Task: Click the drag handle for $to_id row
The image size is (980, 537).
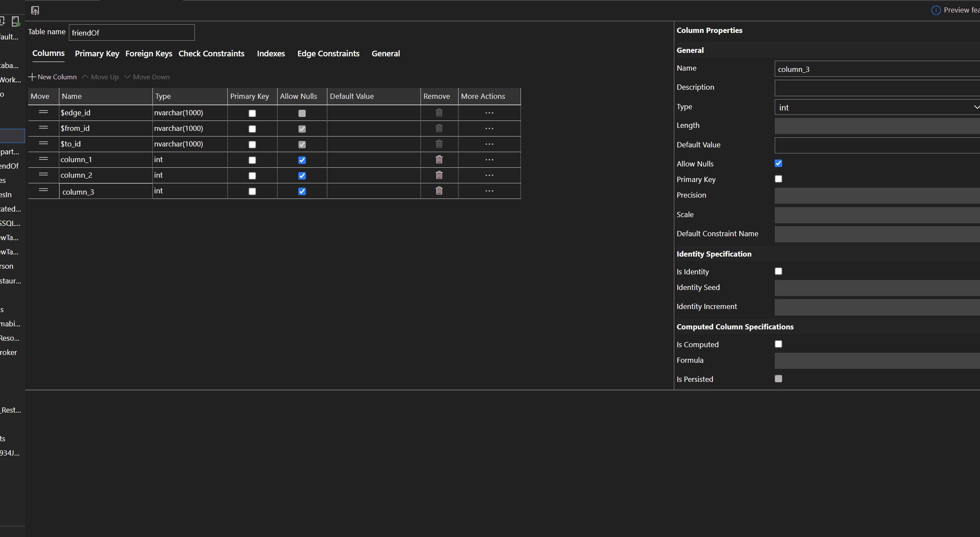Action: coord(43,143)
